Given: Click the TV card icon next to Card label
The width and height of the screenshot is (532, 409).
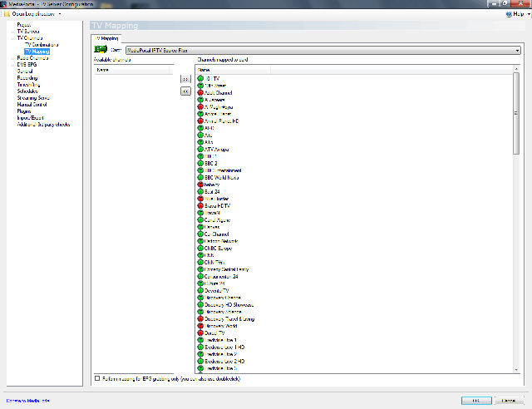Looking at the screenshot, I should pos(101,49).
